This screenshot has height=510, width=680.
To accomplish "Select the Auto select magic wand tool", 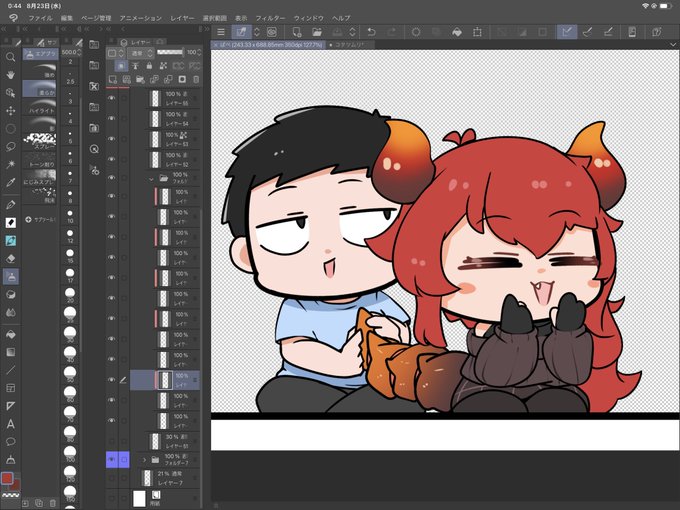I will click(10, 164).
